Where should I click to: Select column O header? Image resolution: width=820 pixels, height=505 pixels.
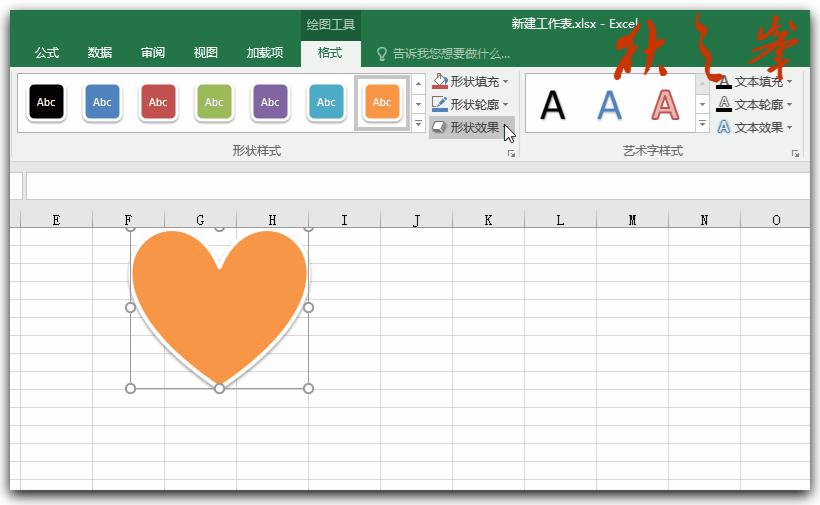(776, 220)
